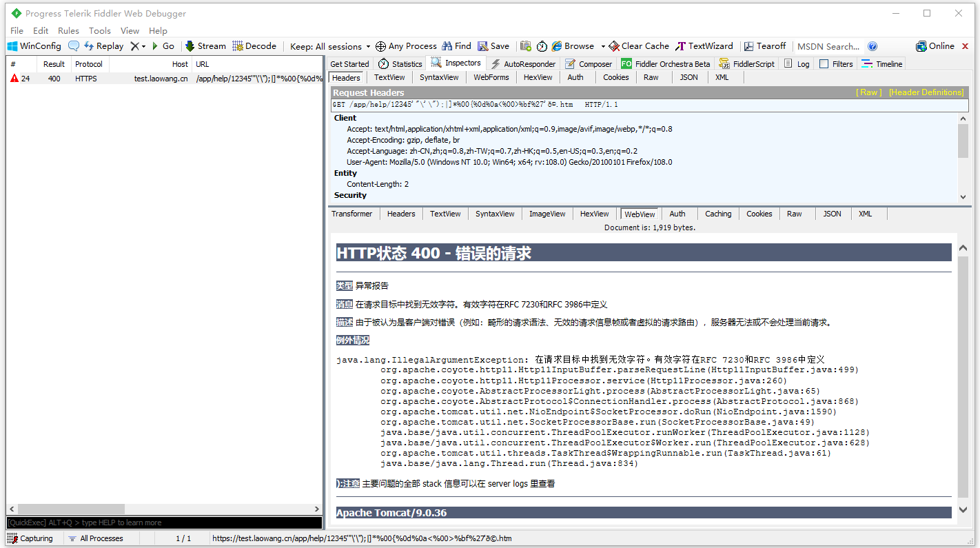Toggle Decode mode in toolbar
Image resolution: width=980 pixels, height=548 pixels.
(254, 46)
